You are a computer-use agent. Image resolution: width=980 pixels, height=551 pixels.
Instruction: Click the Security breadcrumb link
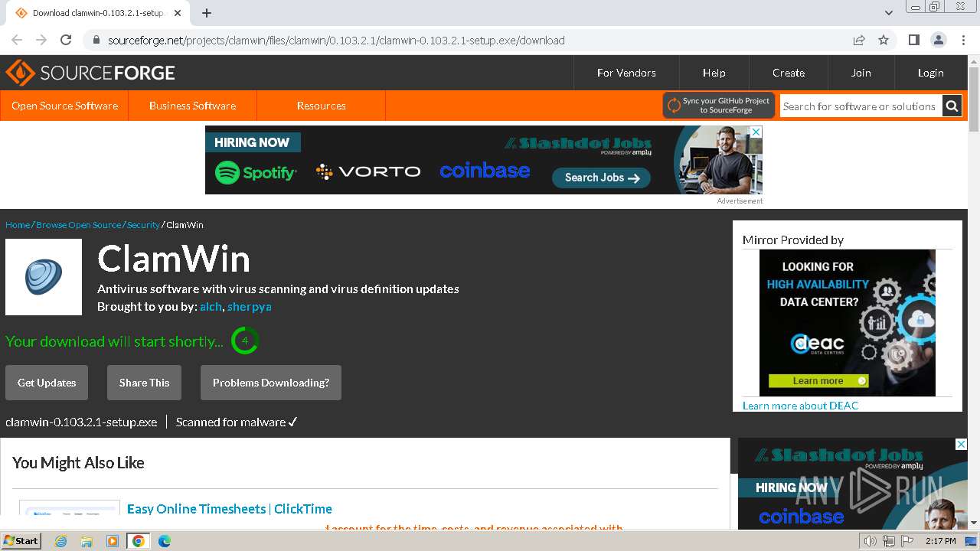point(143,225)
